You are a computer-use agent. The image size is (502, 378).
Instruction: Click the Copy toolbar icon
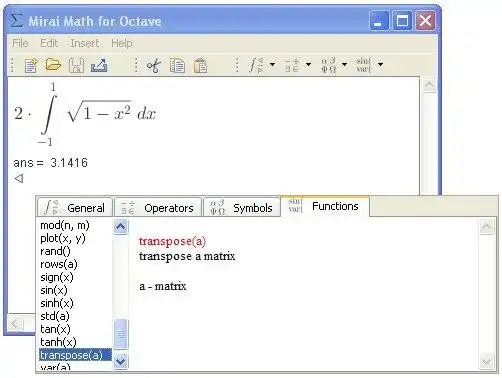[x=177, y=65]
